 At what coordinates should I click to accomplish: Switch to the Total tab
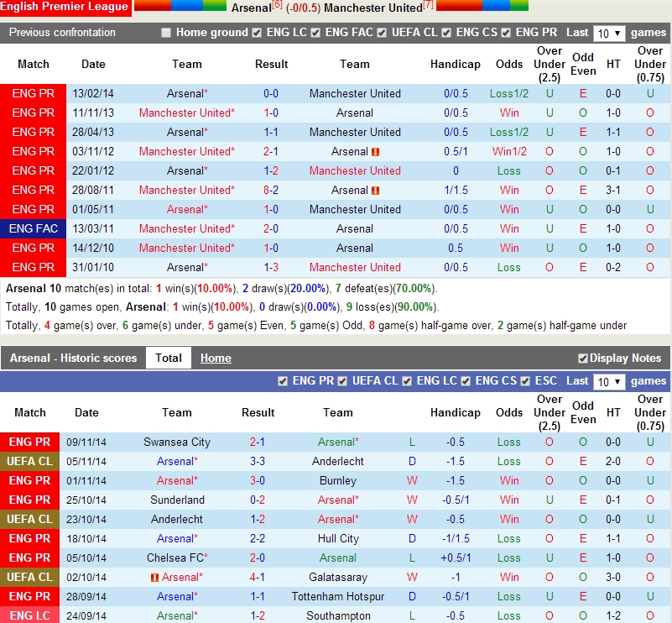tap(169, 358)
